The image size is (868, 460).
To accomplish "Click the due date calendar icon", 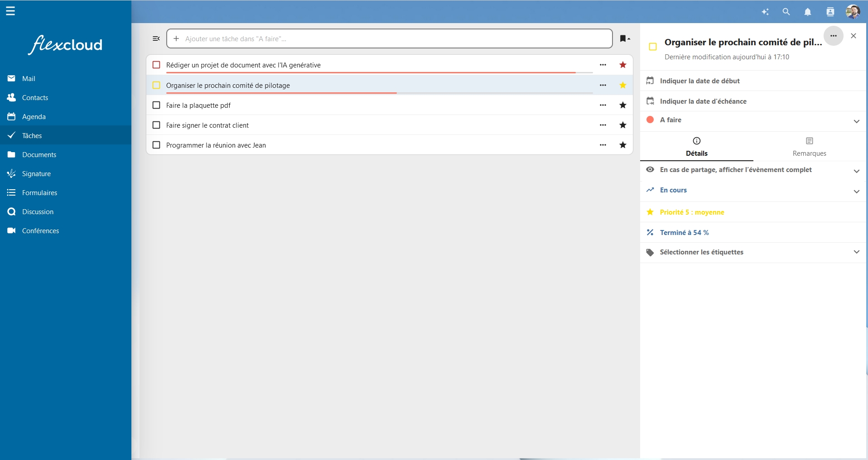I will (x=650, y=101).
